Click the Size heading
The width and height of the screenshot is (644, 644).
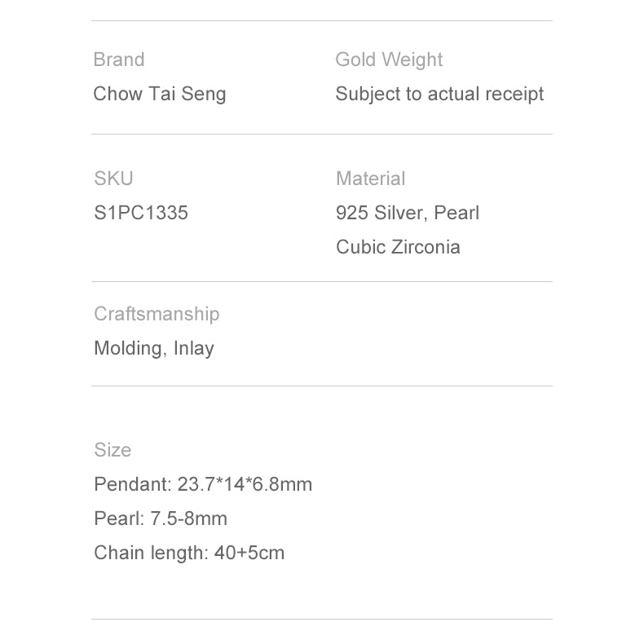point(112,450)
